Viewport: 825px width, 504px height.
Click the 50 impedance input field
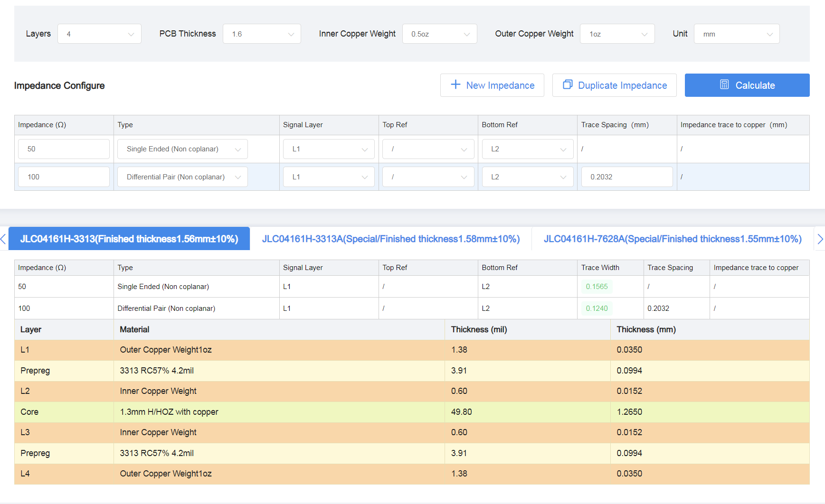[64, 149]
